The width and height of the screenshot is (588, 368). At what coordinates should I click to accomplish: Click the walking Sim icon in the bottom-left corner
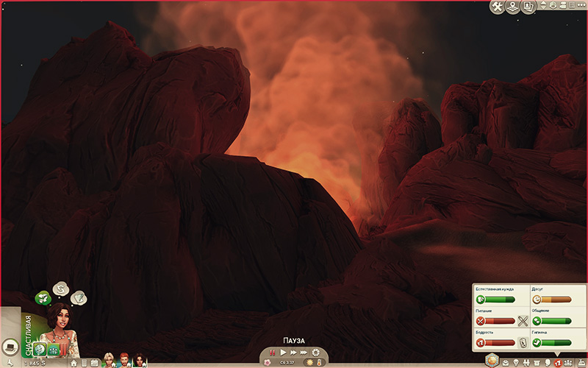(x=10, y=363)
